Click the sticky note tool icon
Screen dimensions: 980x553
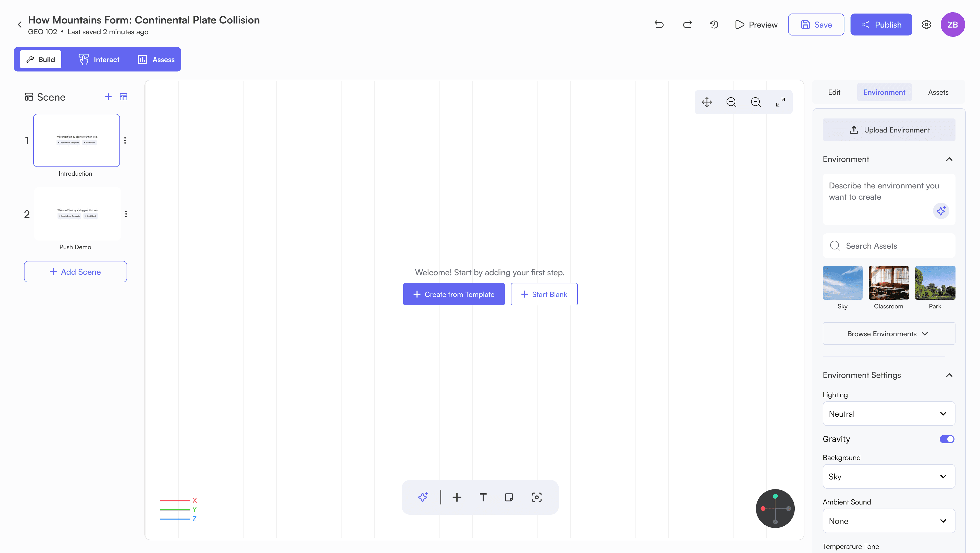(509, 497)
